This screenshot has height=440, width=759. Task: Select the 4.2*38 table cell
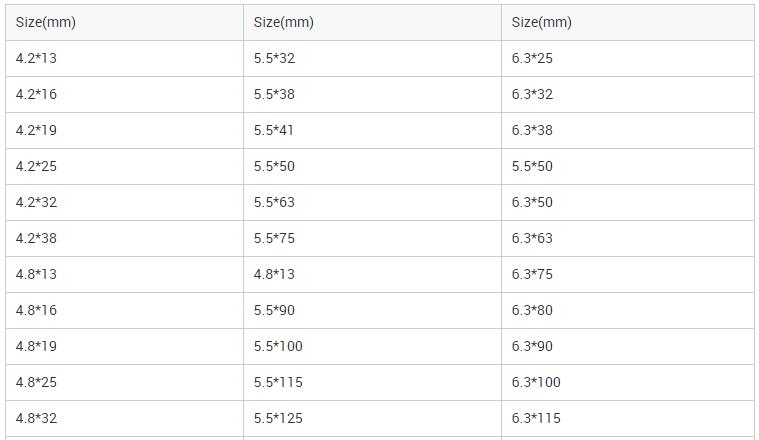point(124,239)
